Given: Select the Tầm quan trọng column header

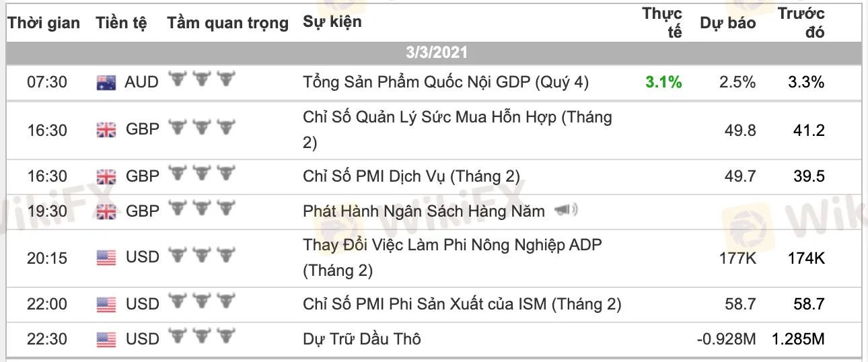Looking at the screenshot, I should coord(227,23).
